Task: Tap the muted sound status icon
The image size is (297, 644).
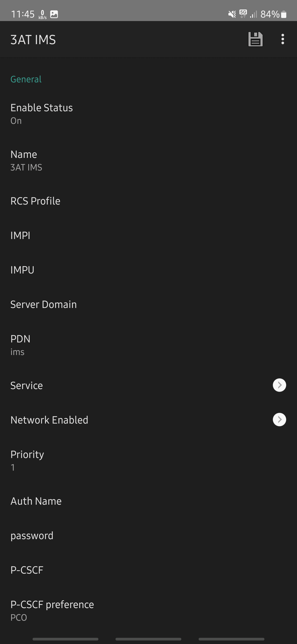Action: 232,14
